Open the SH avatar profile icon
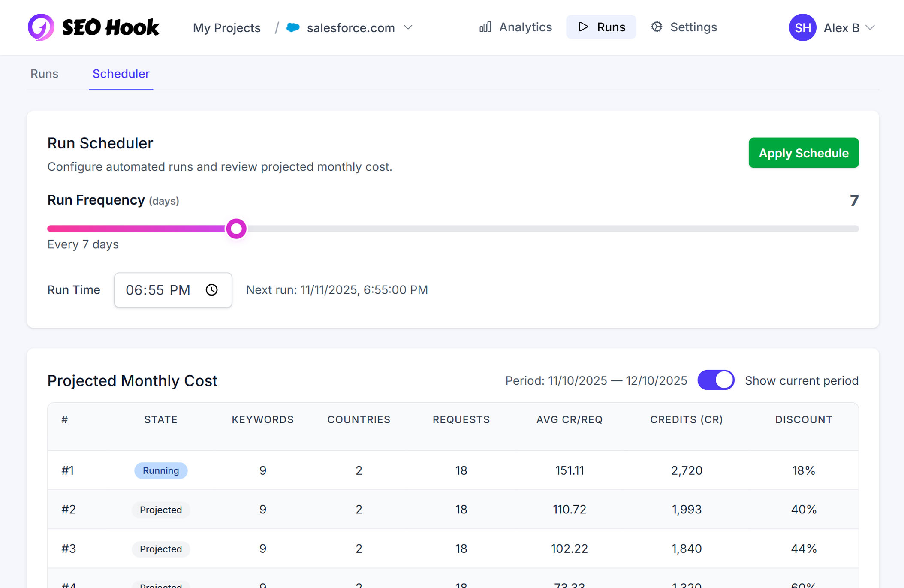Viewport: 904px width, 588px height. click(802, 27)
